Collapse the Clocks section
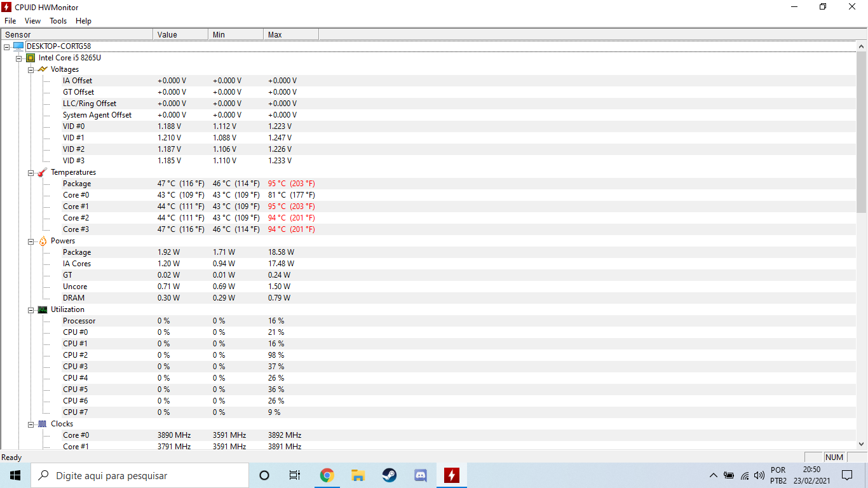 (x=31, y=424)
